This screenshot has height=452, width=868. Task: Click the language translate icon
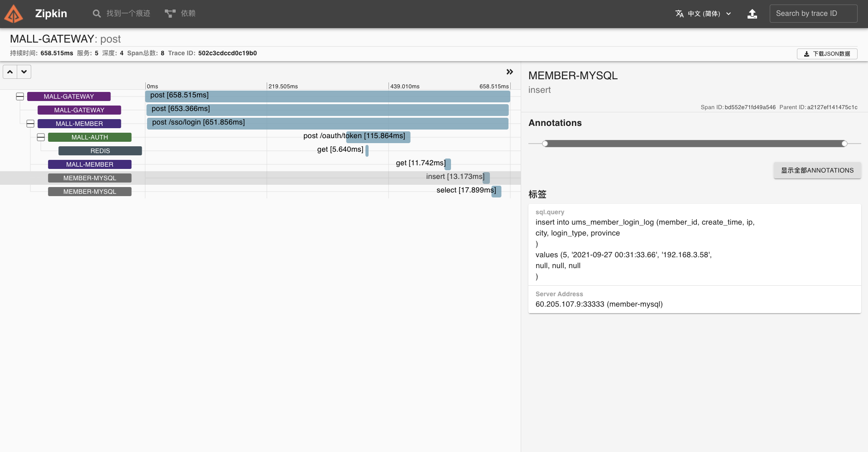click(679, 14)
